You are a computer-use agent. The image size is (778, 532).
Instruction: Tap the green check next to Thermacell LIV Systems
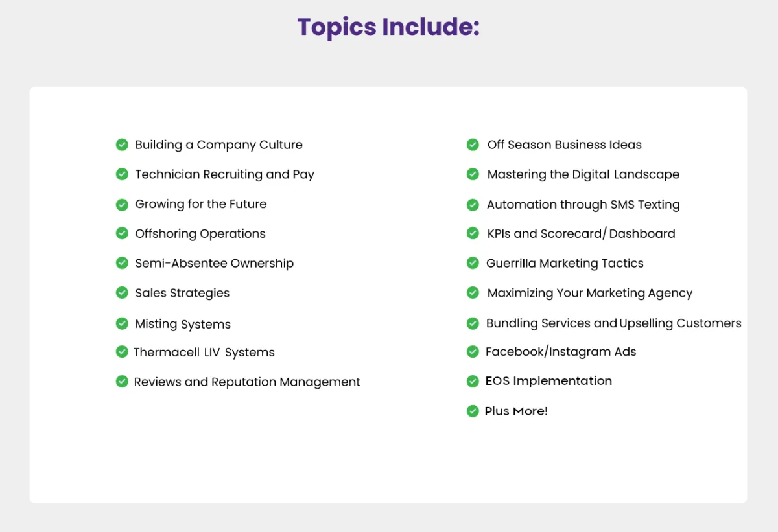[122, 352]
